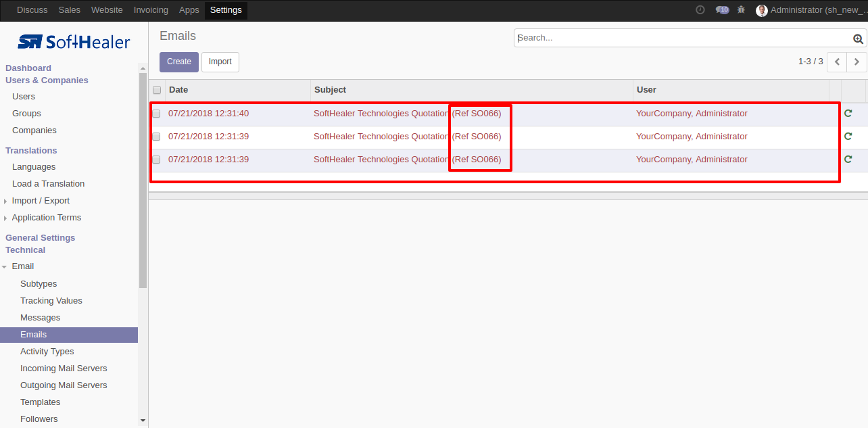The image size is (868, 428).
Task: Click the sidebar scroll-up arrow
Action: 143,68
